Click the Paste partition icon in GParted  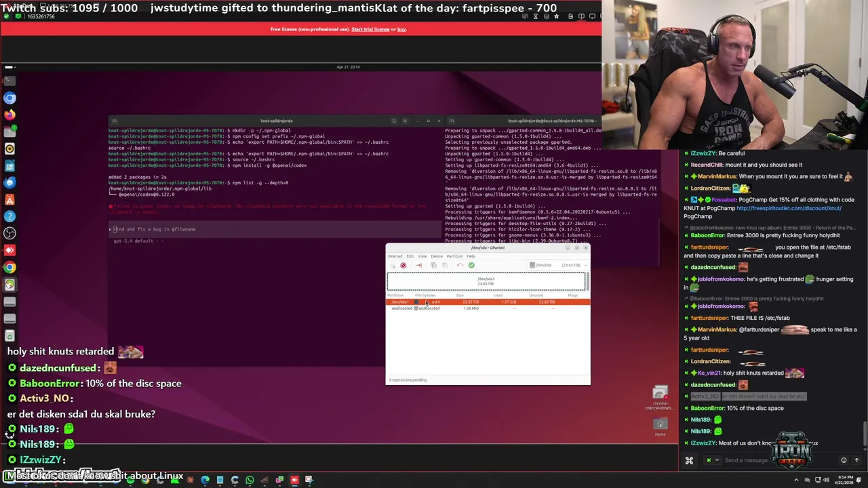(445, 265)
